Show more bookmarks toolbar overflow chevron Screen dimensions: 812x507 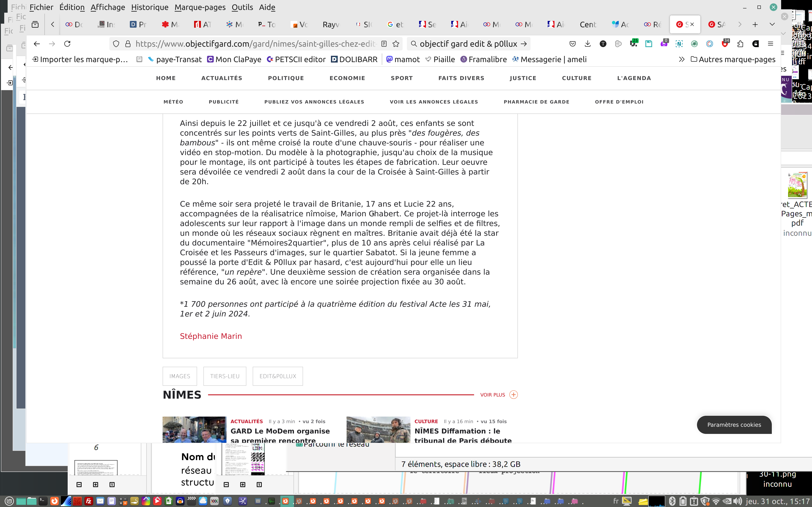(x=682, y=59)
